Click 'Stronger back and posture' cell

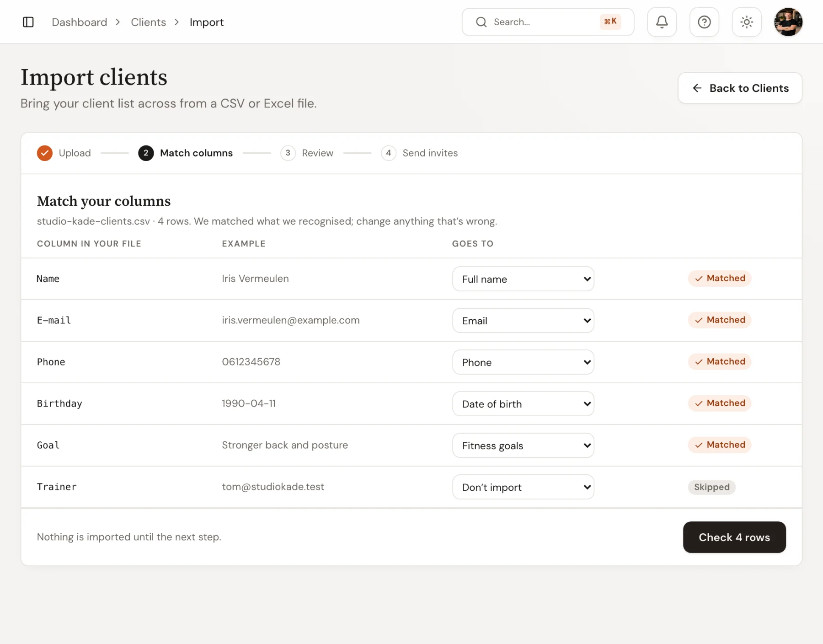tap(285, 445)
